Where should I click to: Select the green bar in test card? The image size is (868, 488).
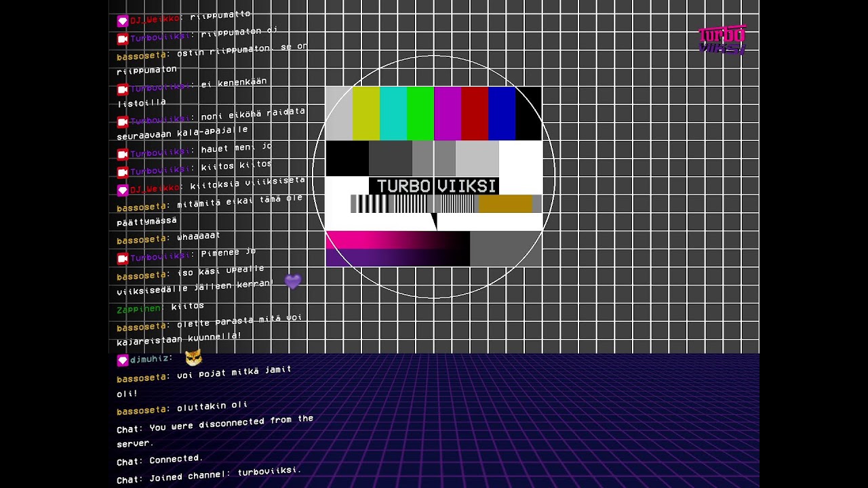420,113
